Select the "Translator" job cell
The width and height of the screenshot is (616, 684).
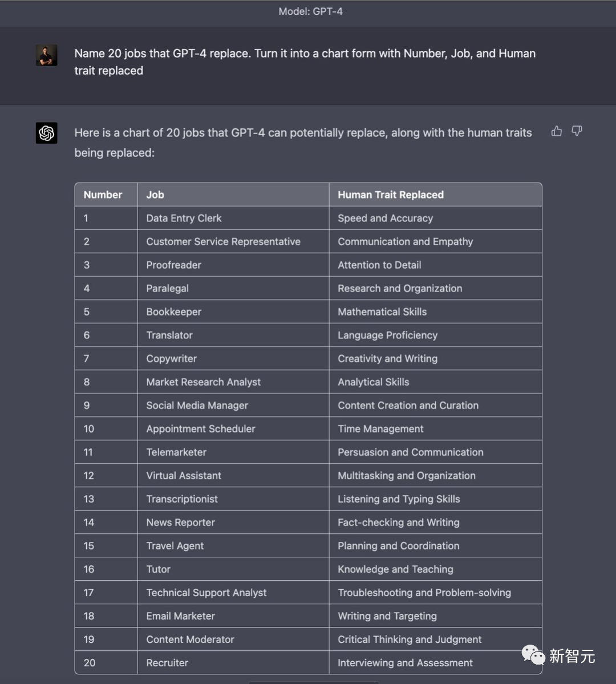(169, 335)
